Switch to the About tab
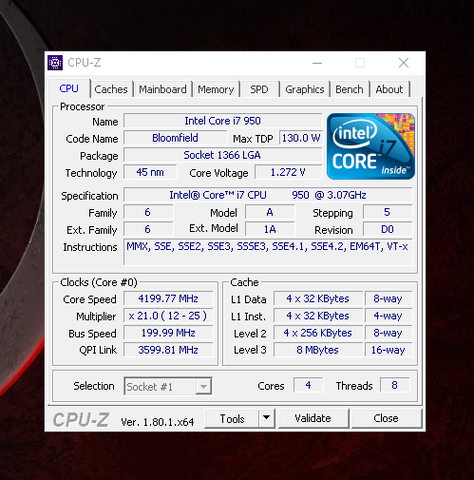 point(389,89)
